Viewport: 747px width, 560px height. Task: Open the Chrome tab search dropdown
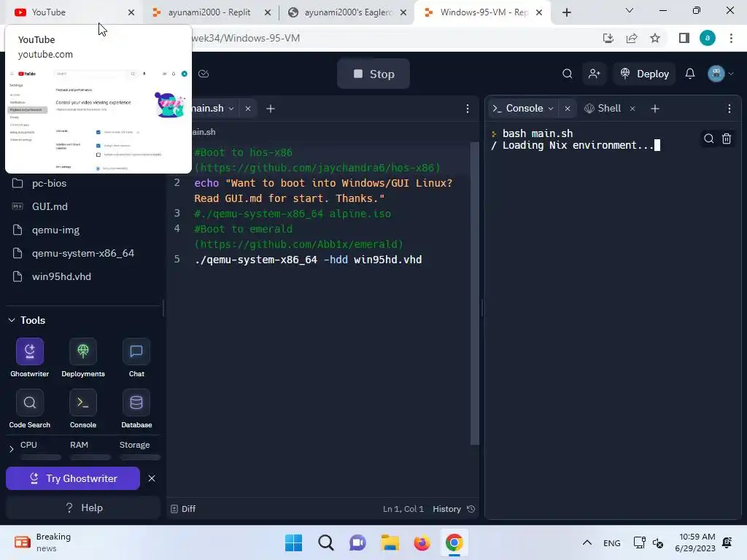630,10
